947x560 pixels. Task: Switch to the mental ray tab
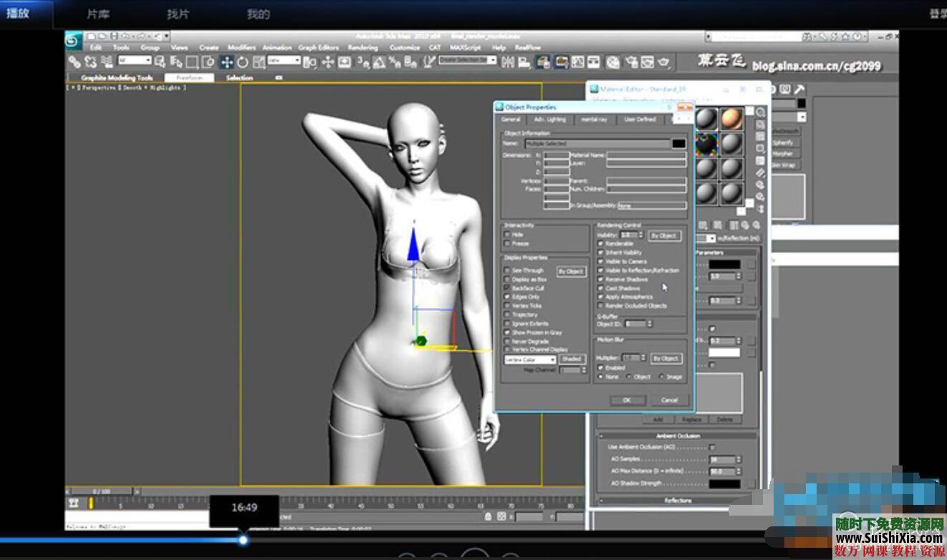(x=595, y=120)
